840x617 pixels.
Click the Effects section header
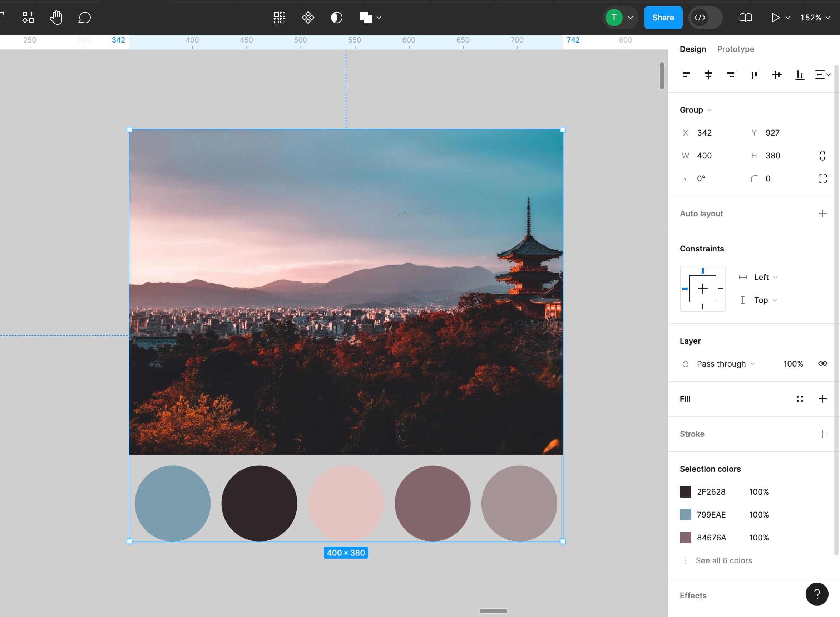693,596
